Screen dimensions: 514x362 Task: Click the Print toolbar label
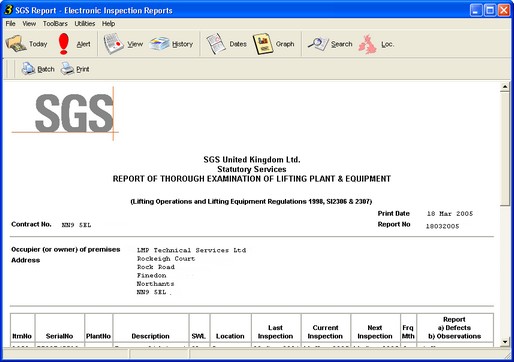tap(83, 69)
